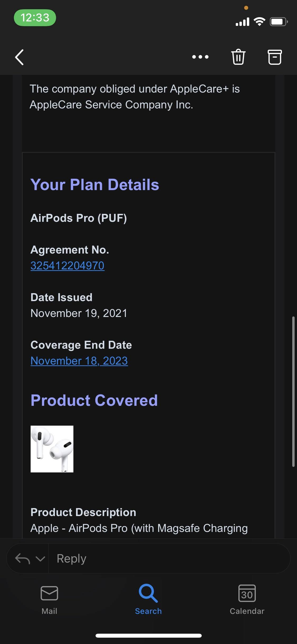Tap the AirPods Pro product image
The width and height of the screenshot is (297, 644).
52,449
